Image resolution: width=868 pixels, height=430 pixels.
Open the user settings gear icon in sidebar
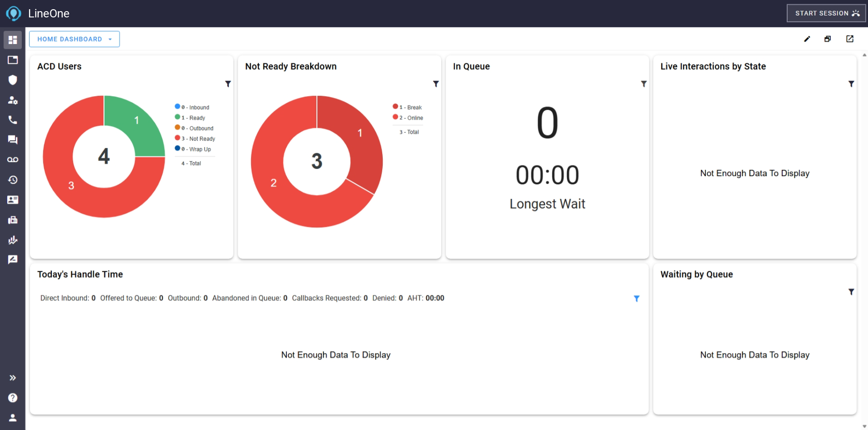[13, 100]
